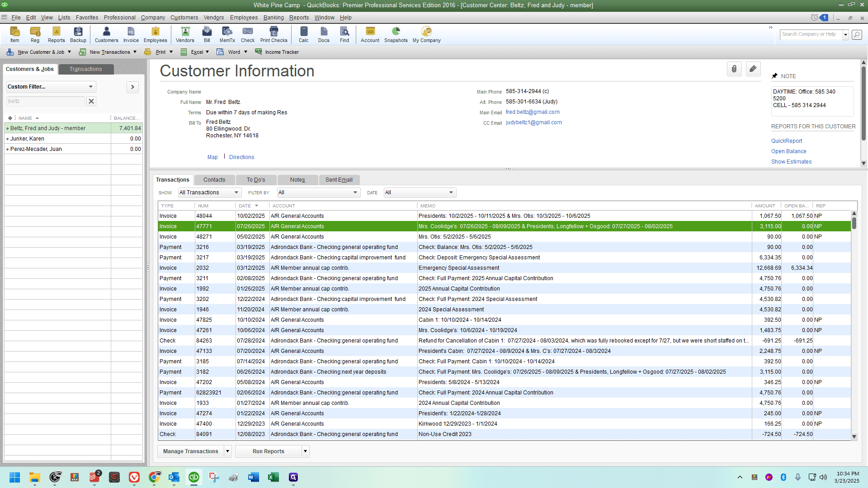The image size is (868, 488).
Task: Open the reminders clock icon
Action: (814, 18)
